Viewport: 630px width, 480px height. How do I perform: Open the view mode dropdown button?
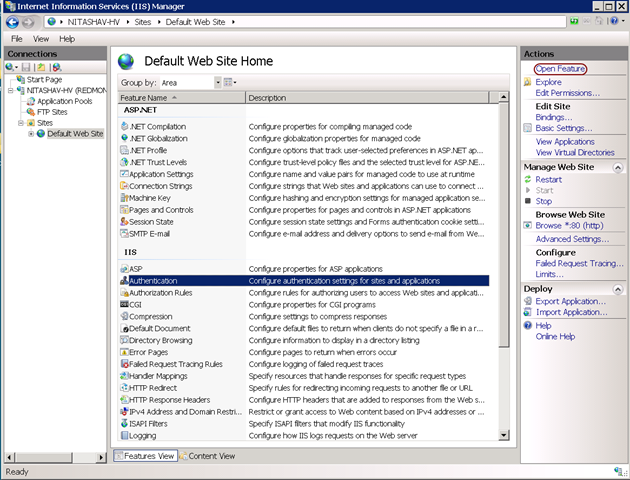pyautogui.click(x=230, y=82)
